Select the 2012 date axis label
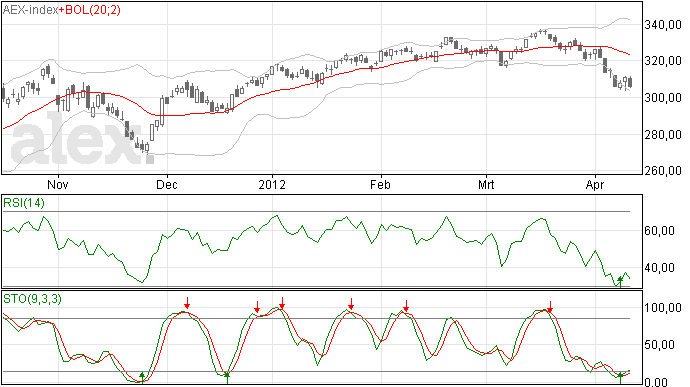The image size is (690, 387). point(272,184)
